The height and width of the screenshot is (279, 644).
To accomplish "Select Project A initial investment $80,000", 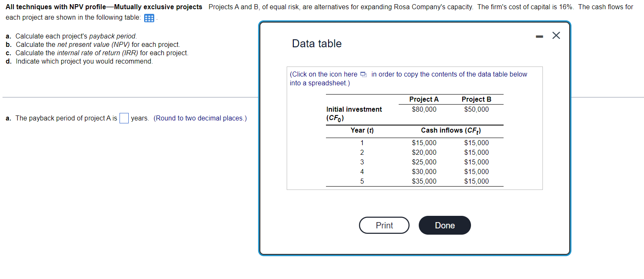I will click(x=424, y=109).
